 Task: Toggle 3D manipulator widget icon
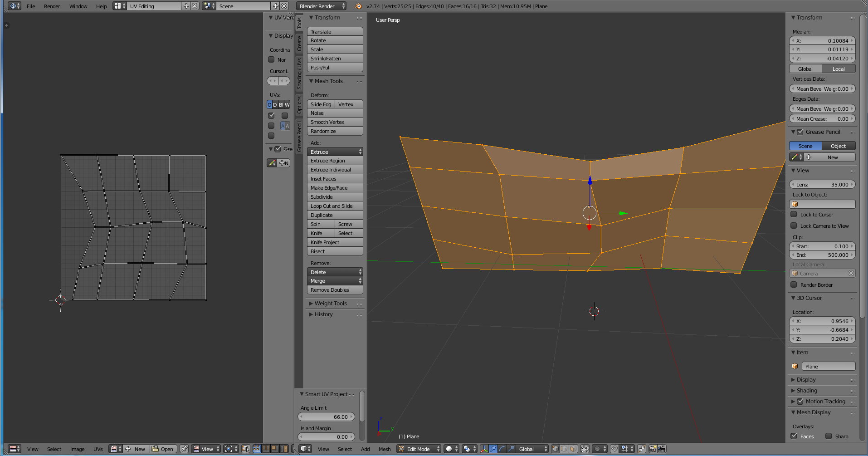click(x=484, y=449)
